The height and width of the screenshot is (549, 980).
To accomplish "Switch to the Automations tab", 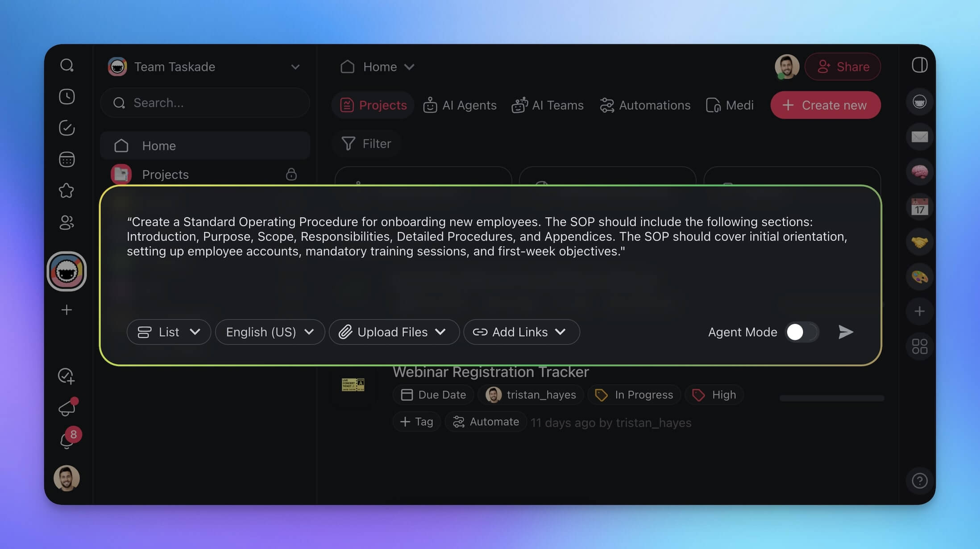I will pos(645,105).
